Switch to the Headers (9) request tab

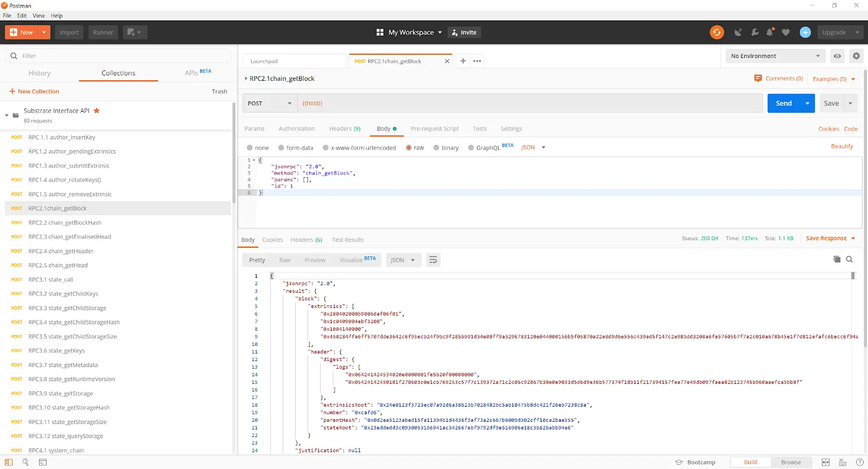coord(344,129)
